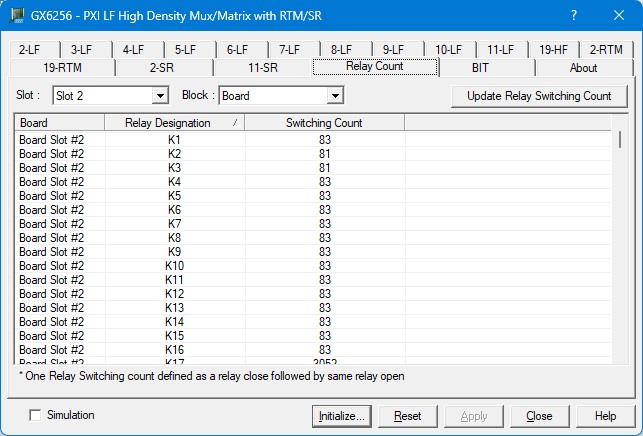Click the title bar help question mark
Image resolution: width=643 pixels, height=436 pixels.
[x=574, y=16]
